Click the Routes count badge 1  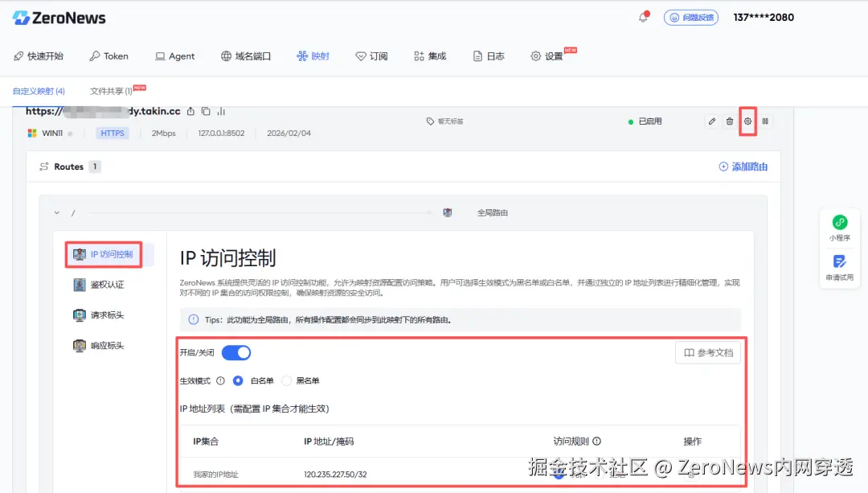(95, 166)
